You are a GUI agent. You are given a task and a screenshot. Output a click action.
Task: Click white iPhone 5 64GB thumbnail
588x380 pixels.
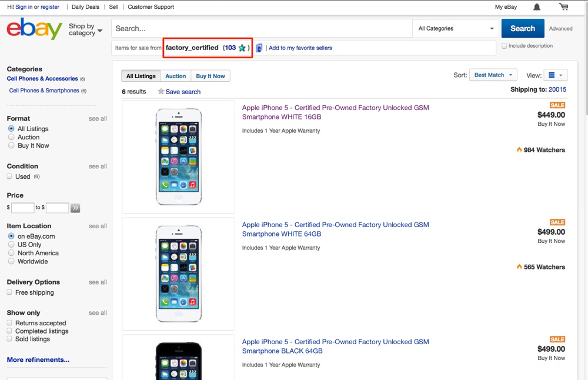coord(179,274)
